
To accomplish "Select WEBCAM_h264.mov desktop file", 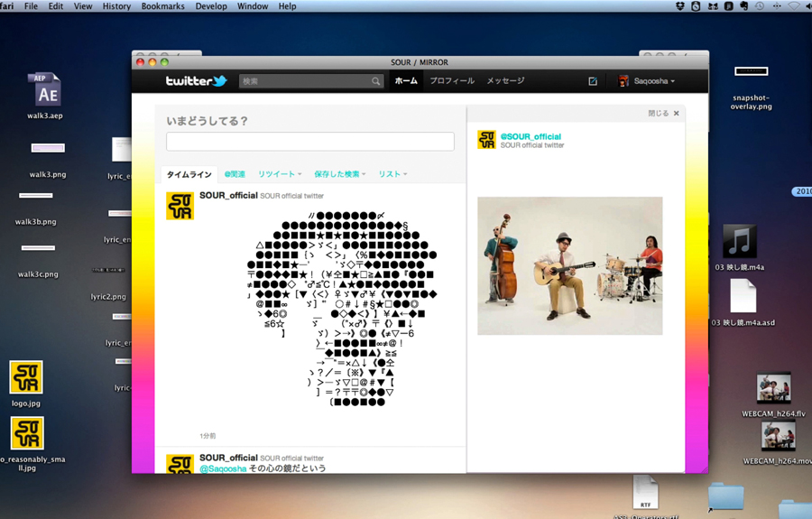I will 778,443.
